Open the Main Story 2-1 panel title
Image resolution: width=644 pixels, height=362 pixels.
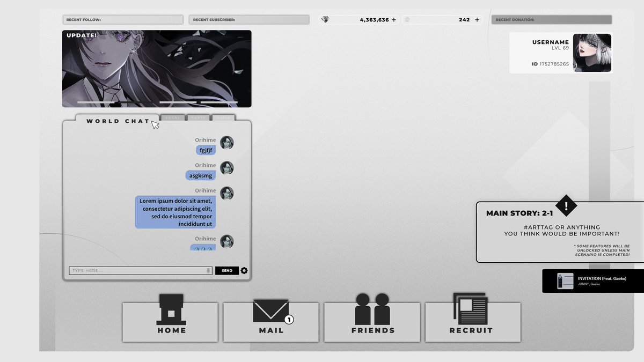click(519, 213)
